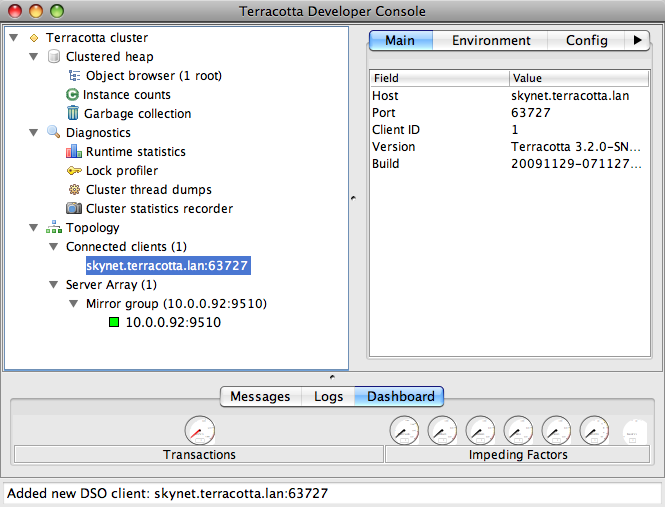The width and height of the screenshot is (665, 507).
Task: Click the horizontal split pane collapse handle
Action: coord(332,377)
